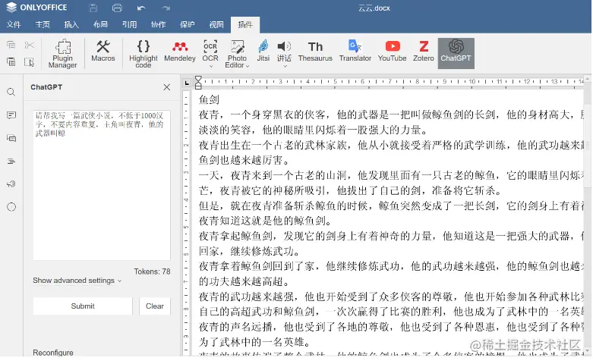Viewport: 593px width, 364px height.
Task: Open the 文件 menu tab
Action: (x=14, y=24)
